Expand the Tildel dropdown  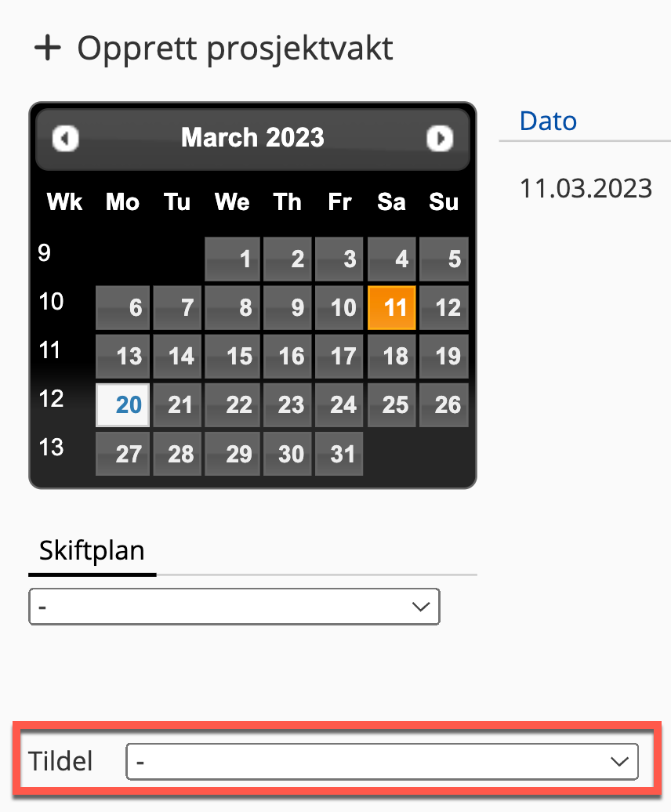(x=382, y=761)
